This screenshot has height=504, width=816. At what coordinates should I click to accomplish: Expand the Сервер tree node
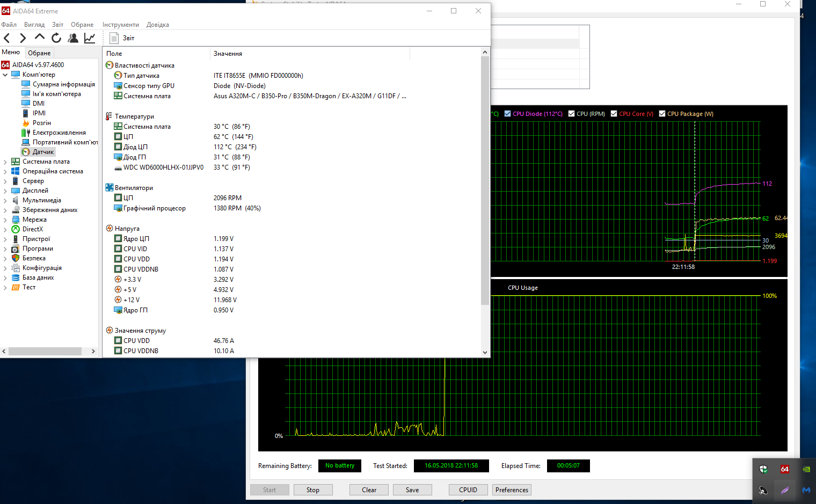5,181
